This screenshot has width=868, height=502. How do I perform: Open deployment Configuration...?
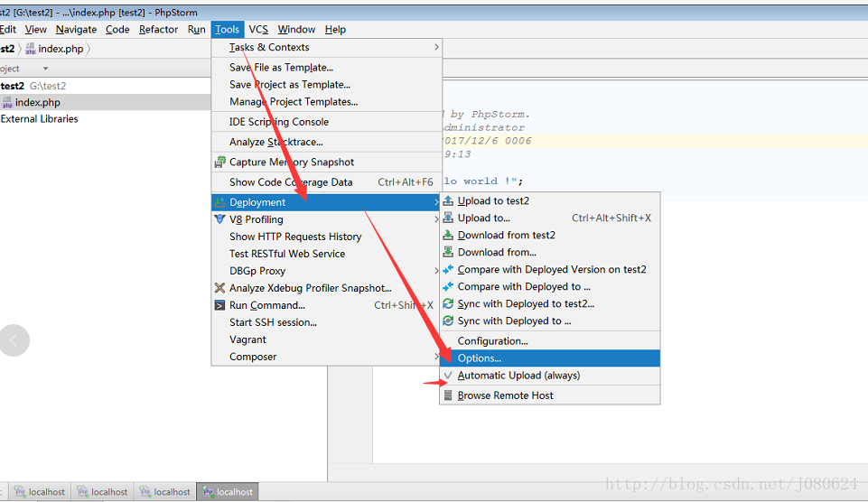coord(550,341)
